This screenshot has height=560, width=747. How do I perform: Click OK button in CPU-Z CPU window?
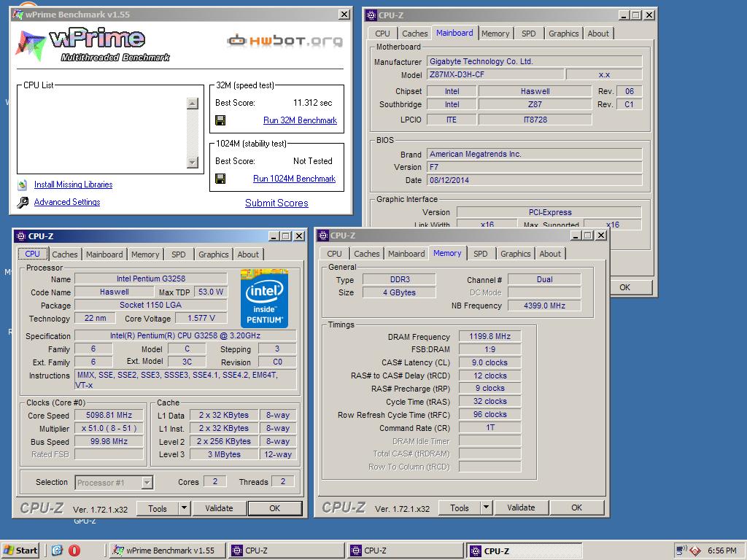tap(275, 508)
